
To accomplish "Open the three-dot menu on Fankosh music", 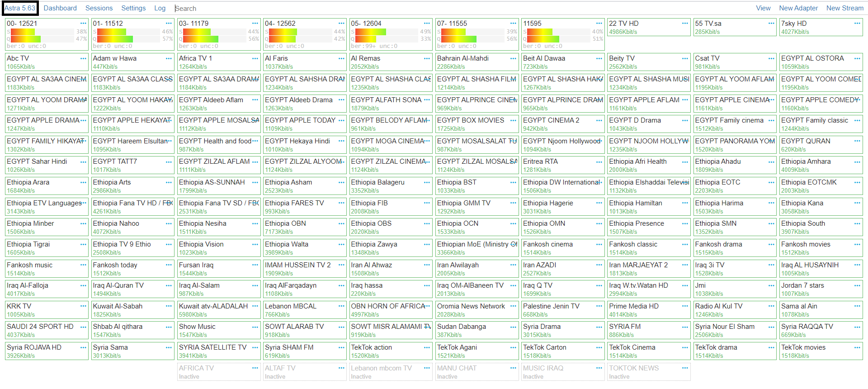I will (x=83, y=265).
